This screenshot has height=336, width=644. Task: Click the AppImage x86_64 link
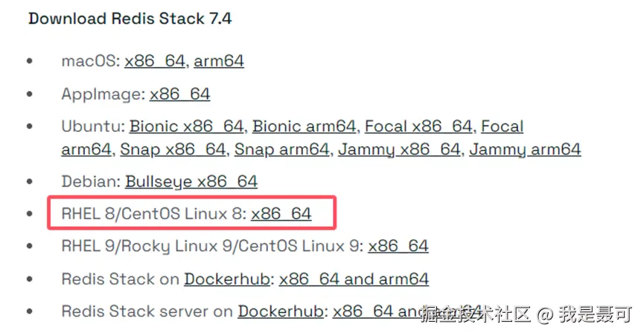pos(179,95)
